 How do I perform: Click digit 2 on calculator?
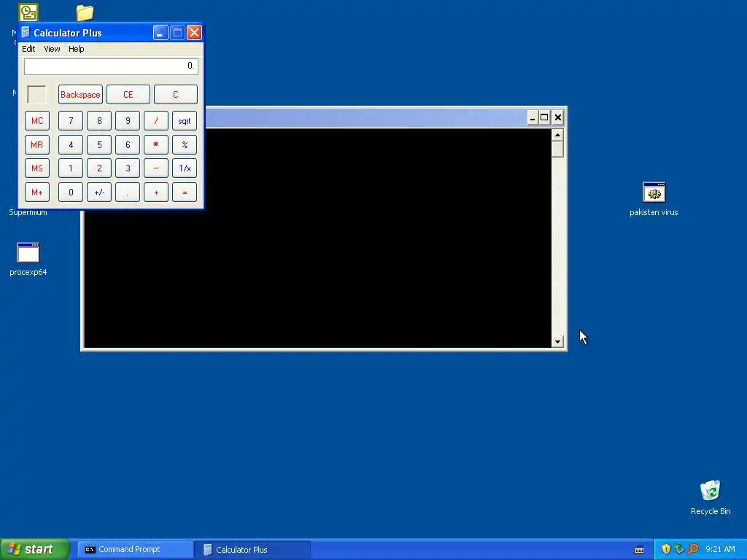point(99,168)
